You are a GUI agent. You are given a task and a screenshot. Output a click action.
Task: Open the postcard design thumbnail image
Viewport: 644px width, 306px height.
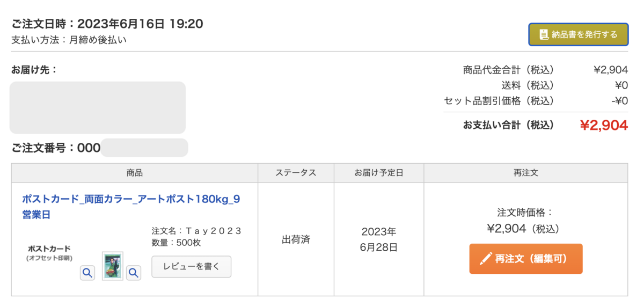(113, 266)
